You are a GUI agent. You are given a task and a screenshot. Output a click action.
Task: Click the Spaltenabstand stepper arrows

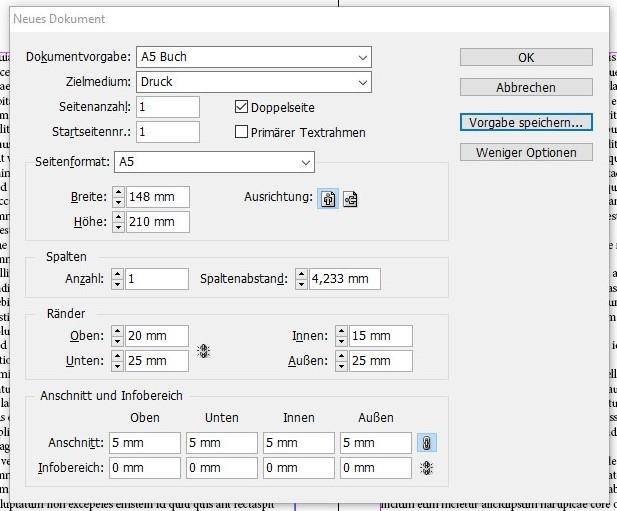click(x=301, y=279)
